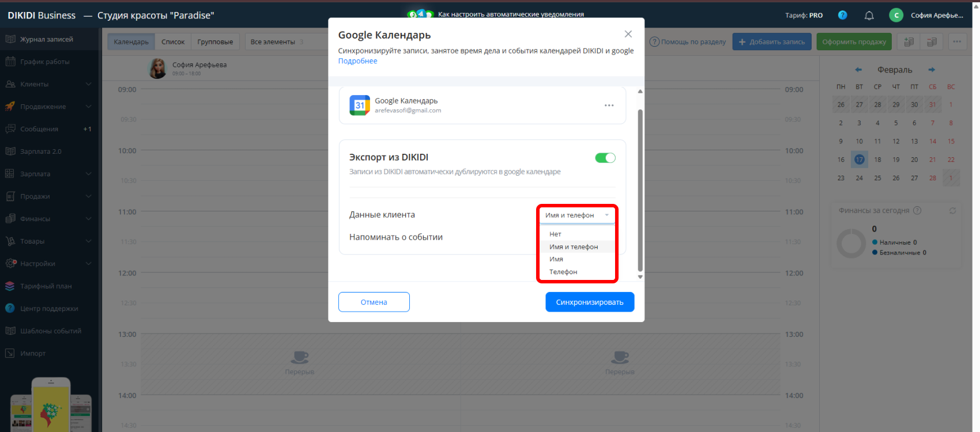Choose 'Телефон' option in dropdown list
The image size is (980, 432).
563,272
